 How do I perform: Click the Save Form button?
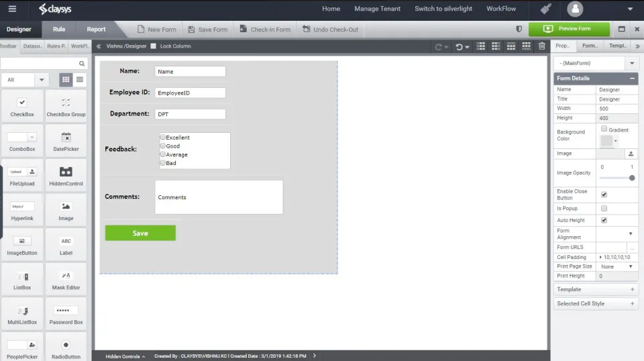[x=208, y=30]
